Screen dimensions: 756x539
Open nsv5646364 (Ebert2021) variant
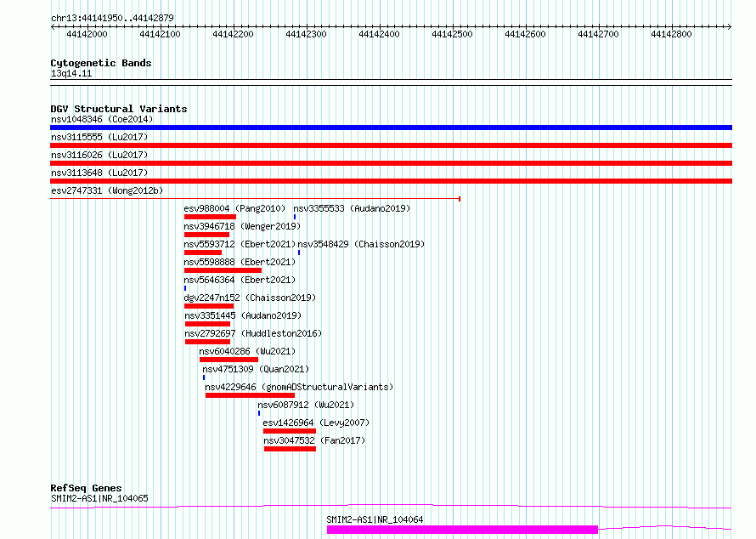240,280
